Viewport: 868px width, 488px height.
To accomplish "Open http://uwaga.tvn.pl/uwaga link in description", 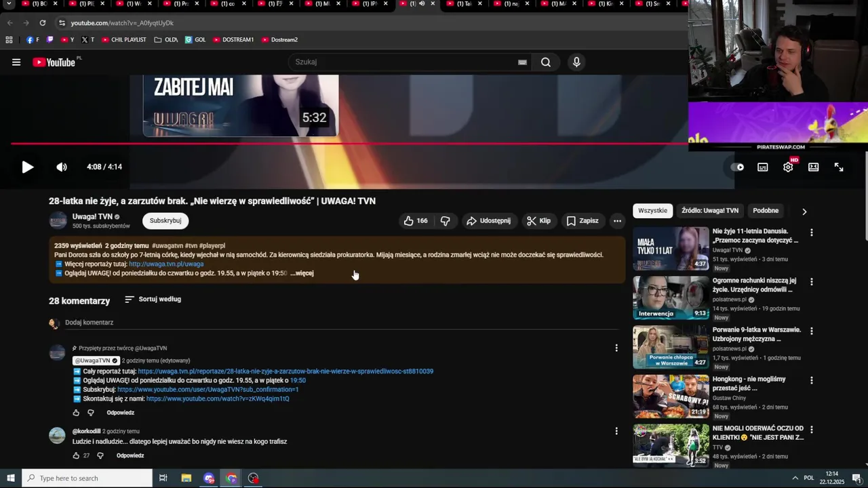I will tap(166, 264).
